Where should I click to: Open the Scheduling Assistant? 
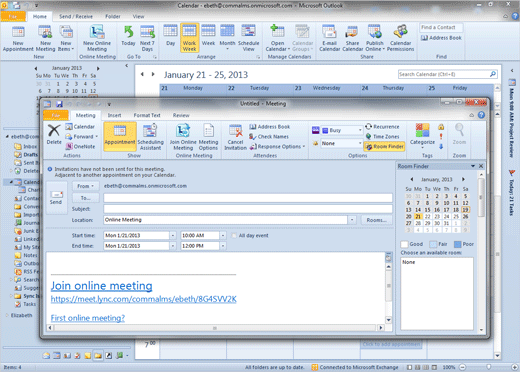(x=150, y=136)
